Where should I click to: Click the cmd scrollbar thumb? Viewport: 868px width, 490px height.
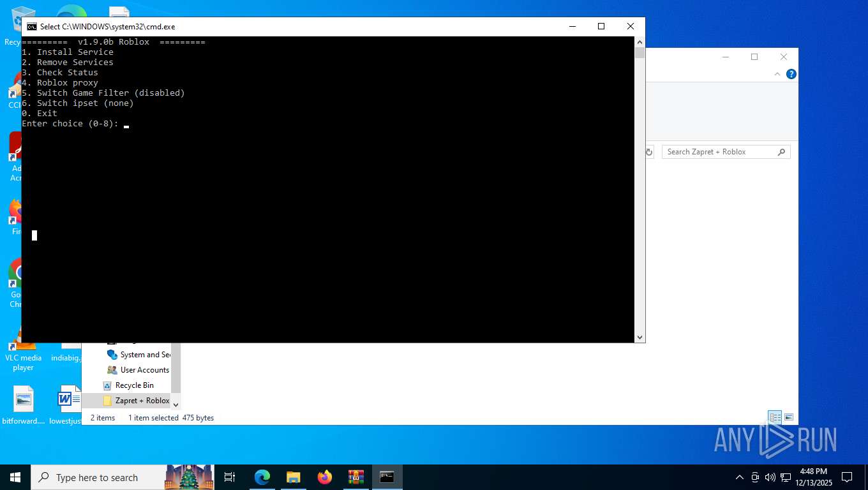640,53
